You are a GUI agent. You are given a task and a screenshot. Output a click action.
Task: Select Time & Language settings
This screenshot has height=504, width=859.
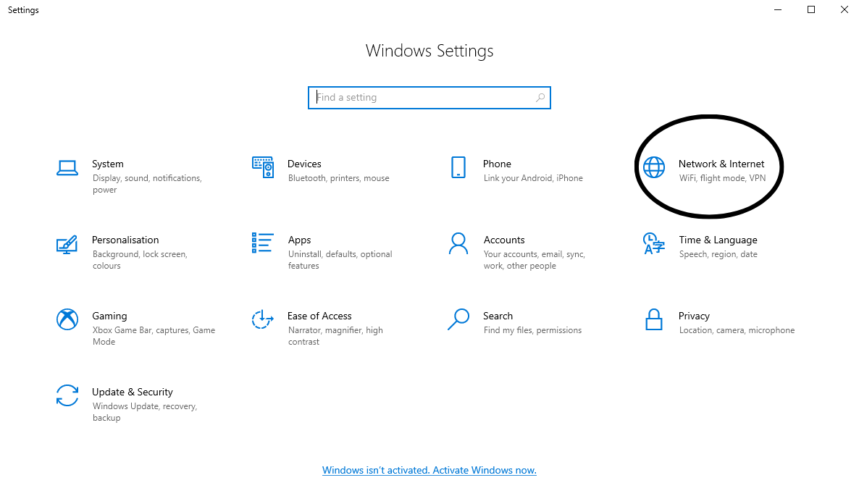(653, 246)
